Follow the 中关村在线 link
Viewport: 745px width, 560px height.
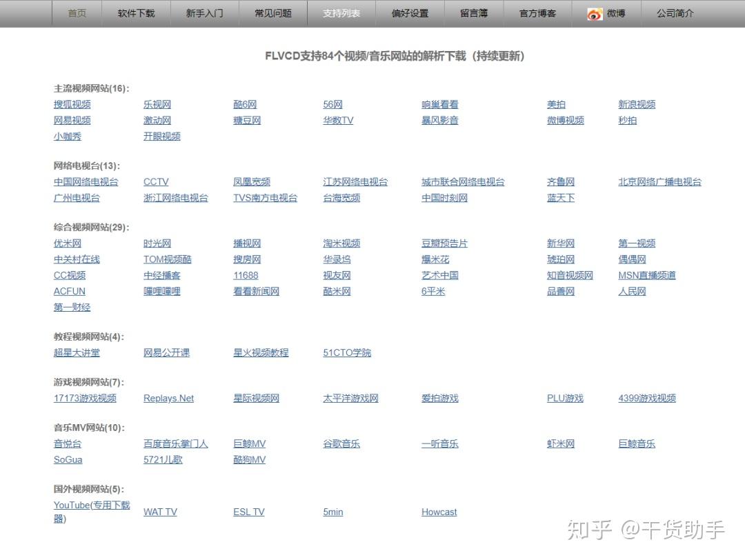pyautogui.click(x=77, y=260)
